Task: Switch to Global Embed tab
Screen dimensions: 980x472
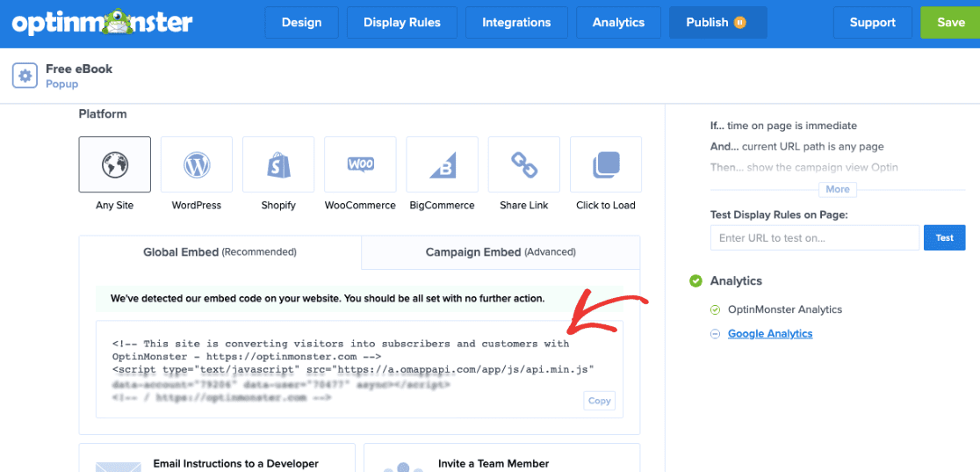Action: click(220, 252)
